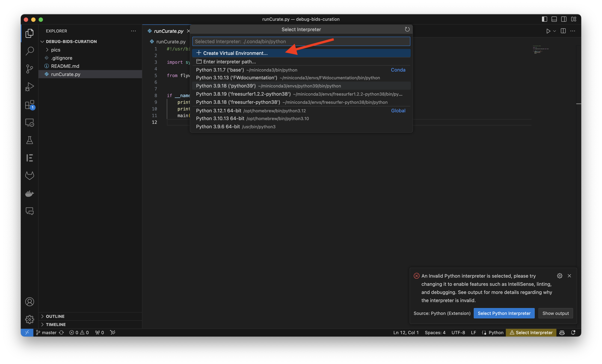This screenshot has height=364, width=602.
Task: Select Create Virtual Environment option
Action: pos(301,53)
